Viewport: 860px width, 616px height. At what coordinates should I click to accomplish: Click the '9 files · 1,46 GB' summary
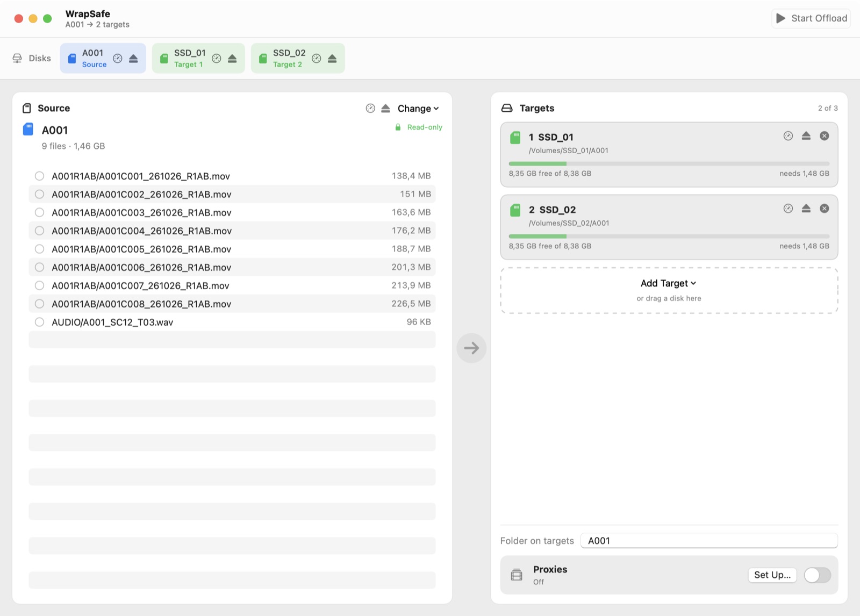click(x=73, y=146)
